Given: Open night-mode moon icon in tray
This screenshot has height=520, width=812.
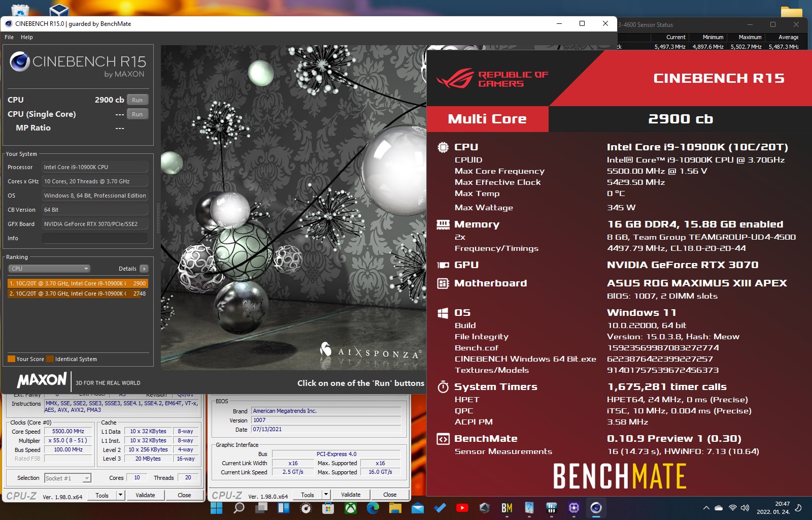Looking at the screenshot, I should 798,508.
